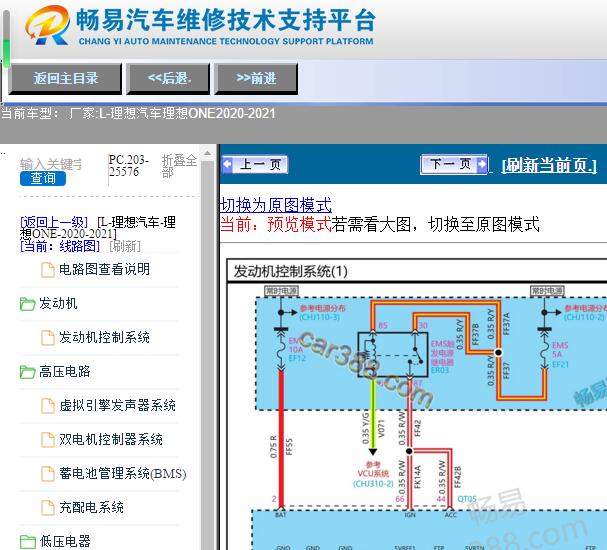Click the 充配电系统 page icon
Viewport: 607px width, 550px height.
(x=48, y=508)
